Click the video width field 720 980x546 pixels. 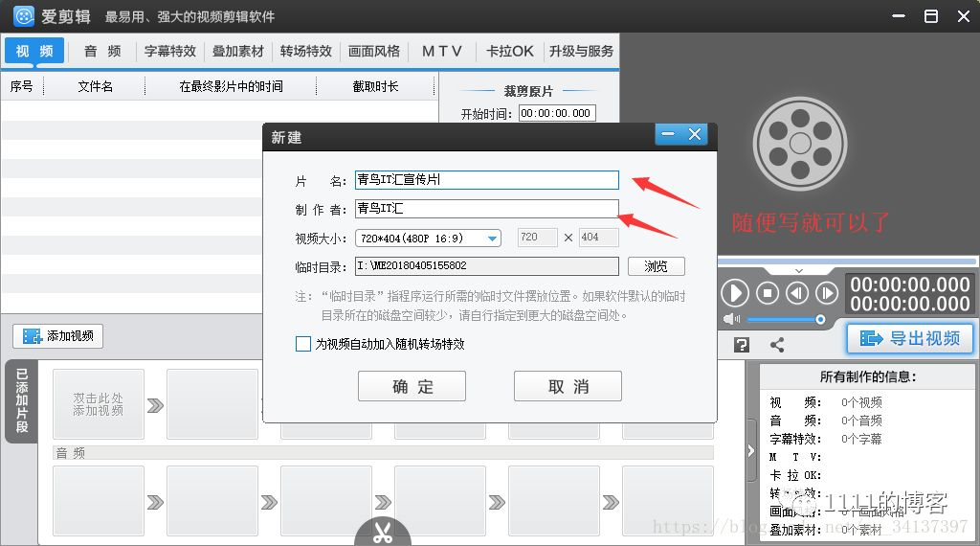tap(538, 238)
